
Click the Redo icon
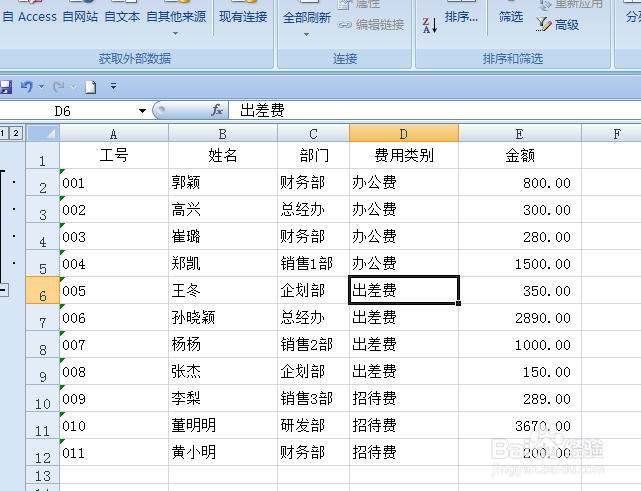58,87
